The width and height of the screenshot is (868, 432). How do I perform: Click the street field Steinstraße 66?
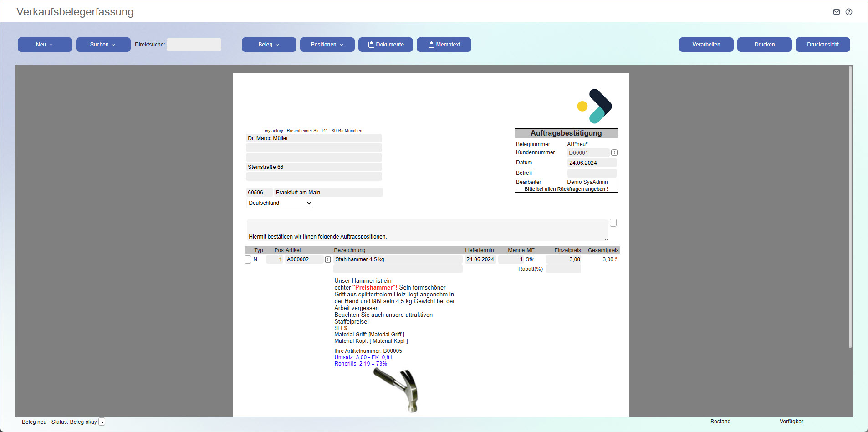tap(314, 167)
